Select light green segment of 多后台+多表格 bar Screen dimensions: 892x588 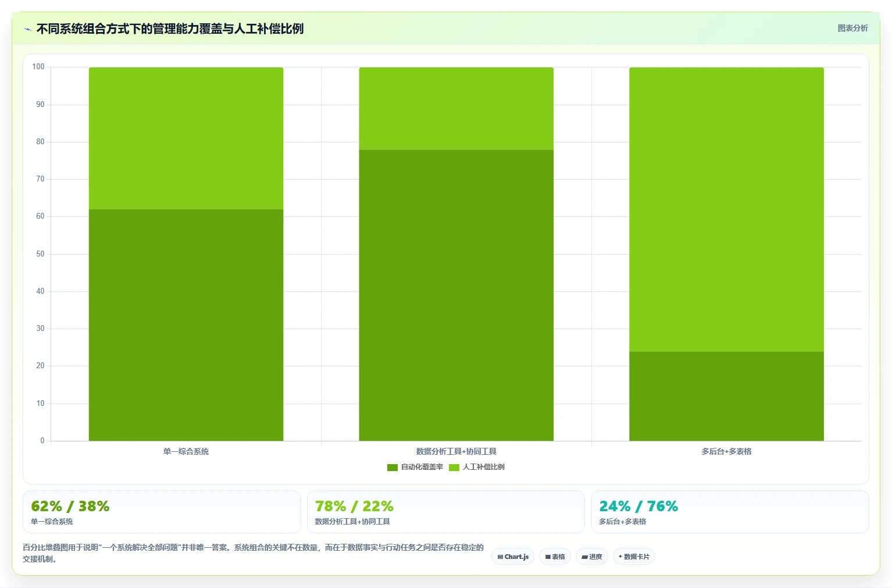(726, 209)
